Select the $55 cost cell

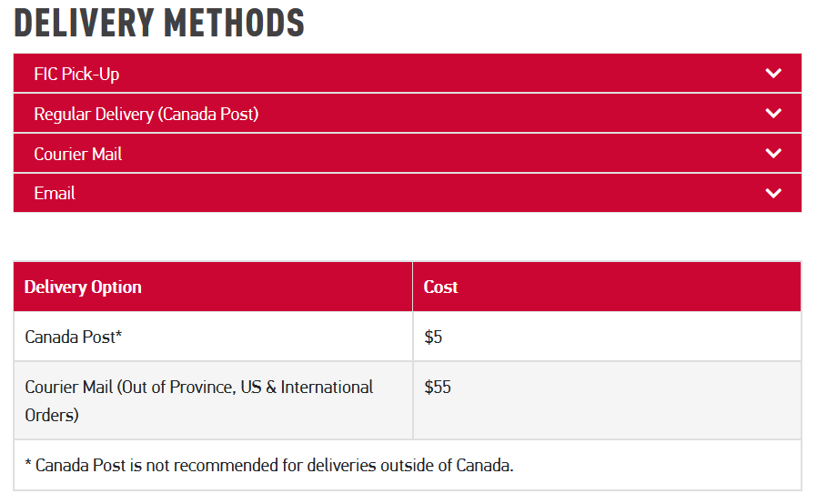click(438, 388)
